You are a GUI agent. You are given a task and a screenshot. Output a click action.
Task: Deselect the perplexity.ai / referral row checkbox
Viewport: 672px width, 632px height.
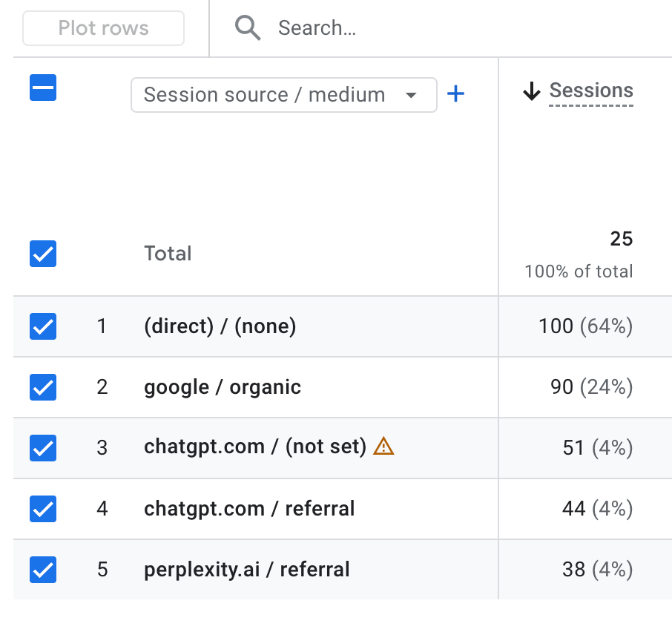(43, 570)
